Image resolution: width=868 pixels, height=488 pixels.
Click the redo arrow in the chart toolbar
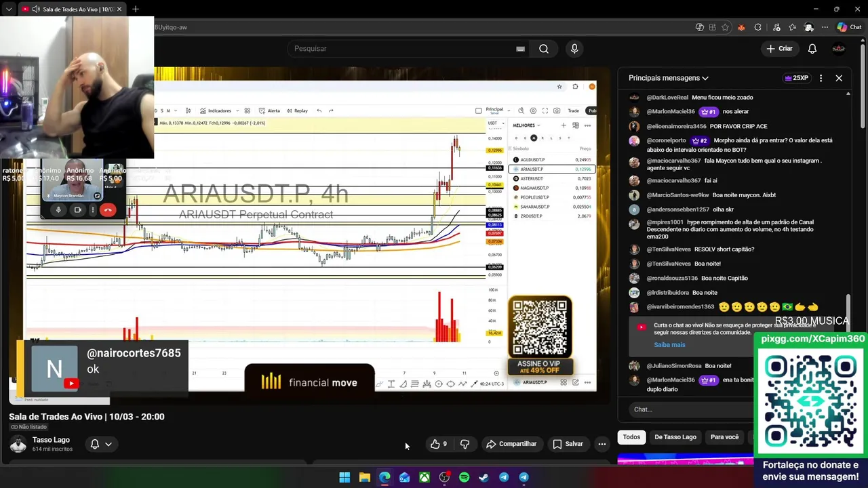[x=331, y=110]
